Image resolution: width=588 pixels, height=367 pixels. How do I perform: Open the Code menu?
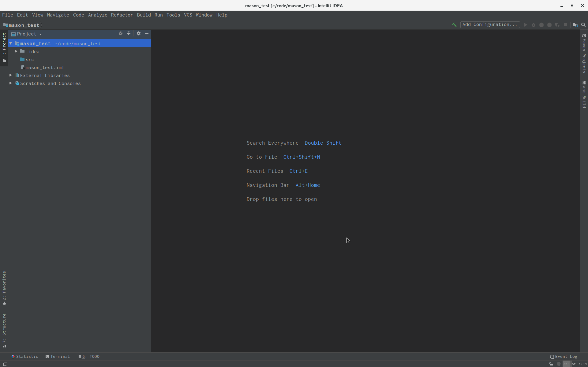[78, 15]
